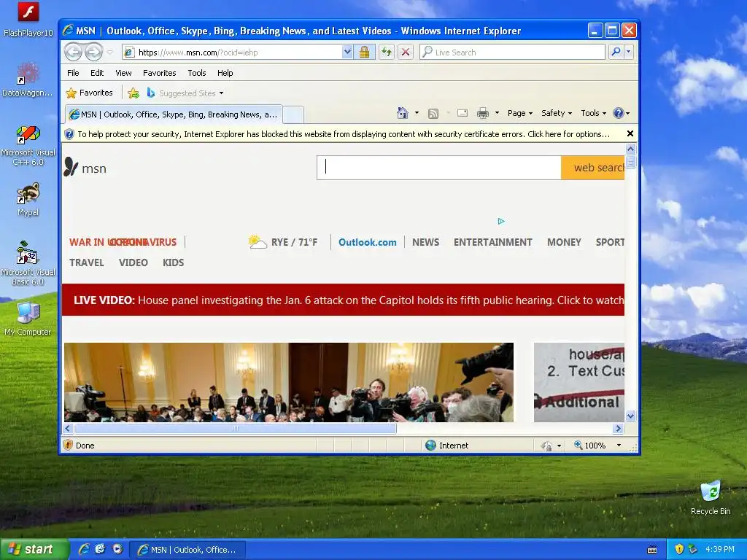Viewport: 747px width, 560px height.
Task: Open the File menu
Action: [x=73, y=73]
